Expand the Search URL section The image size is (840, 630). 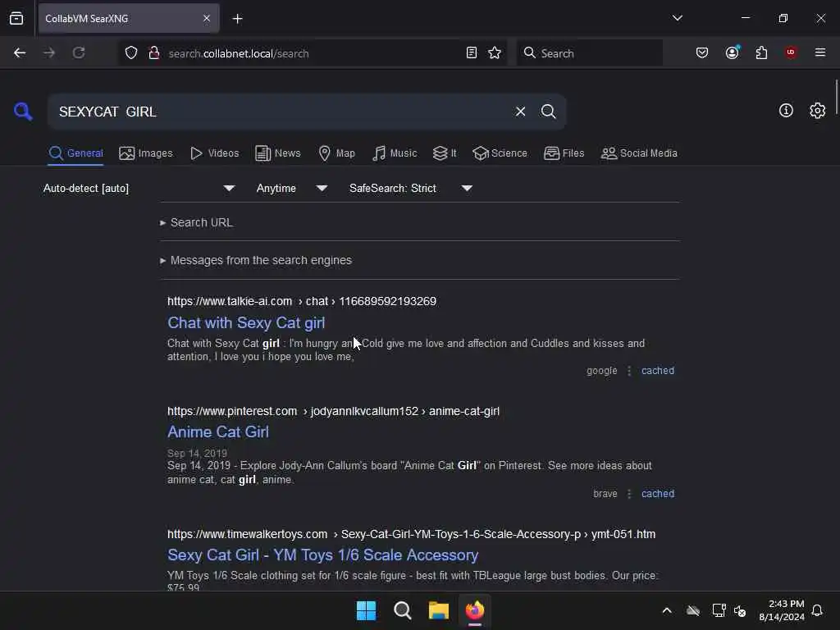click(197, 222)
